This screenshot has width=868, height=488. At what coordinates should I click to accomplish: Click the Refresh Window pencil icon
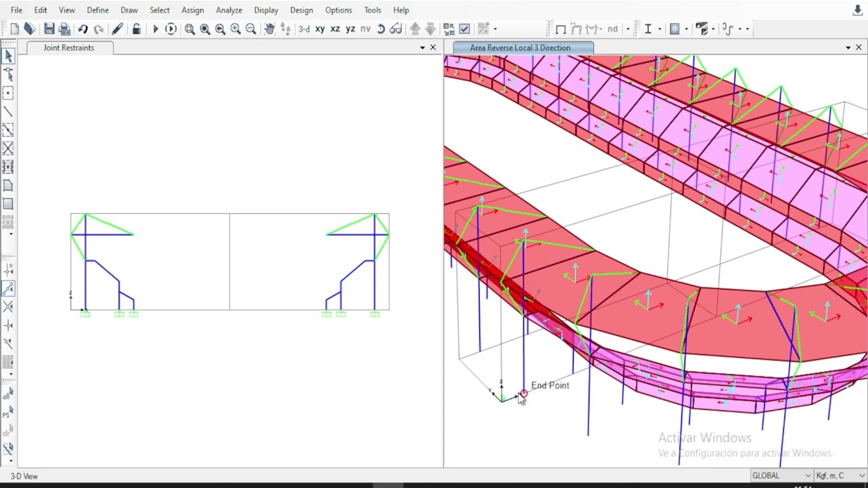pyautogui.click(x=117, y=28)
